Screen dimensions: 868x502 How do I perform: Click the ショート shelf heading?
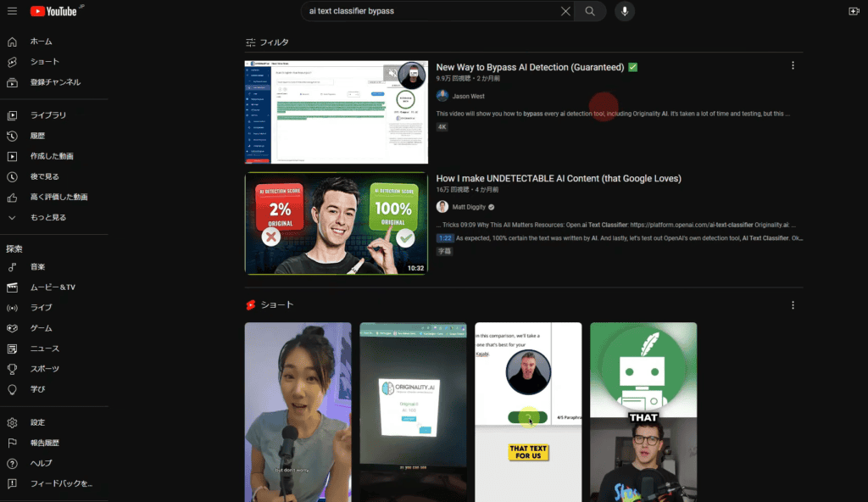[x=277, y=304]
